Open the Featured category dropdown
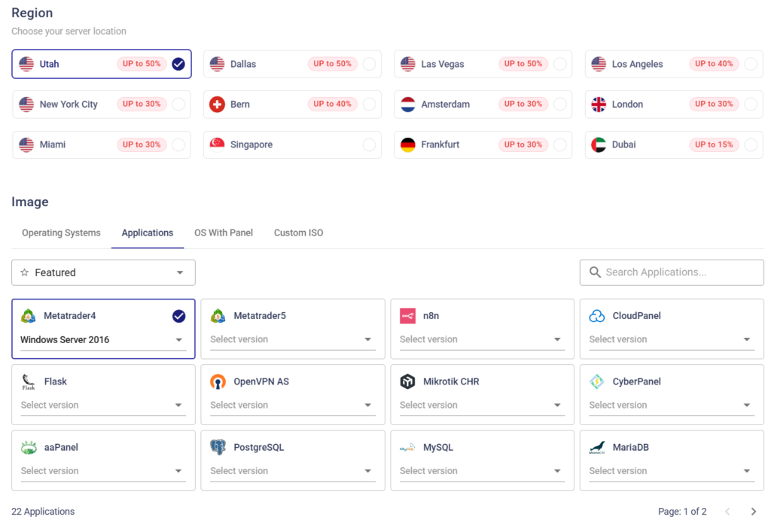This screenshot has height=532, width=771. 103,272
